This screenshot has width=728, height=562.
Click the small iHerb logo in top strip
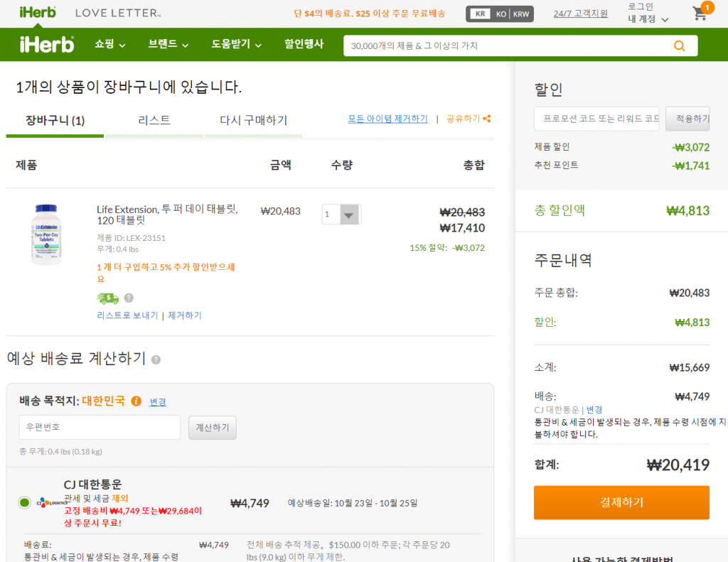[38, 13]
